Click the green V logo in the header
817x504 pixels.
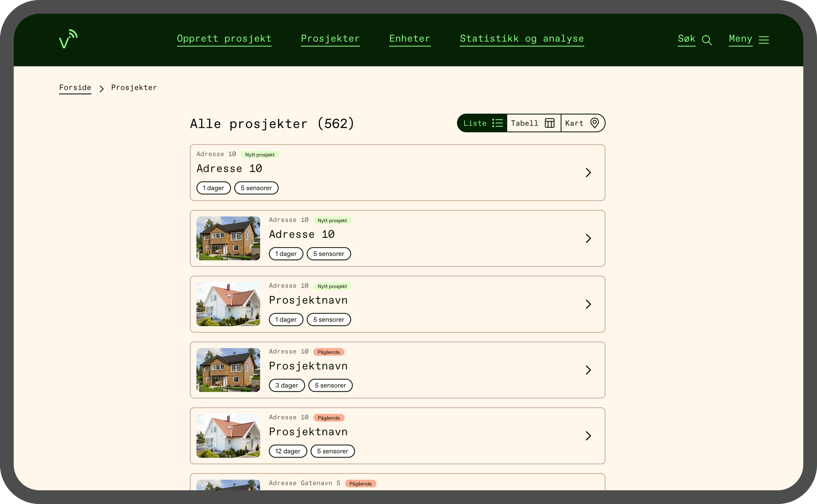68,39
